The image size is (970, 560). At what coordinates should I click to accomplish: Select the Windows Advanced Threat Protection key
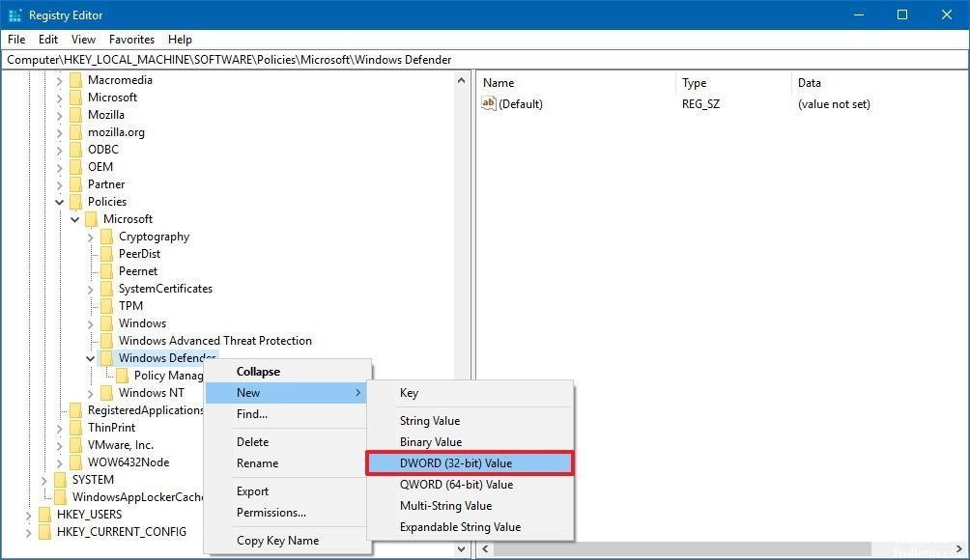pos(214,341)
